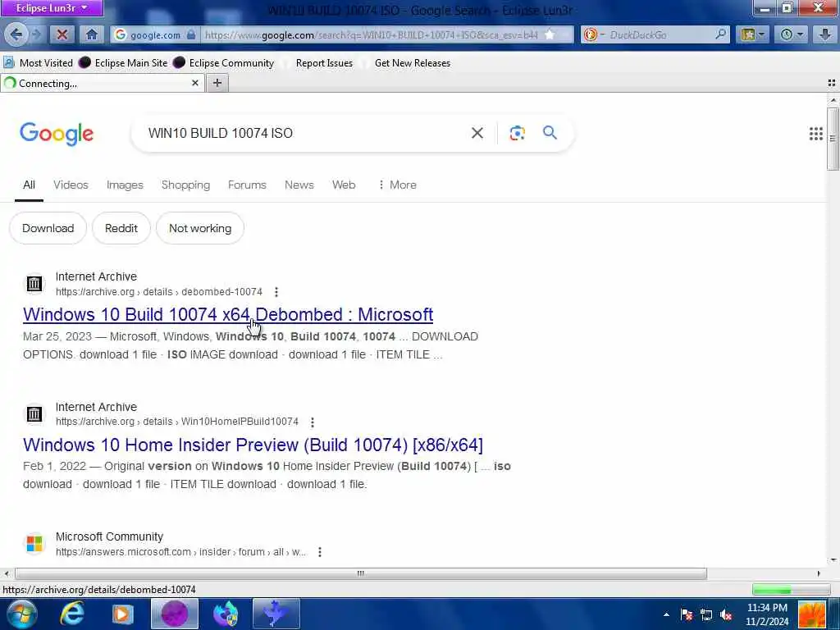This screenshot has height=630, width=840.
Task: Switch to Forums results tab
Action: pyautogui.click(x=247, y=185)
